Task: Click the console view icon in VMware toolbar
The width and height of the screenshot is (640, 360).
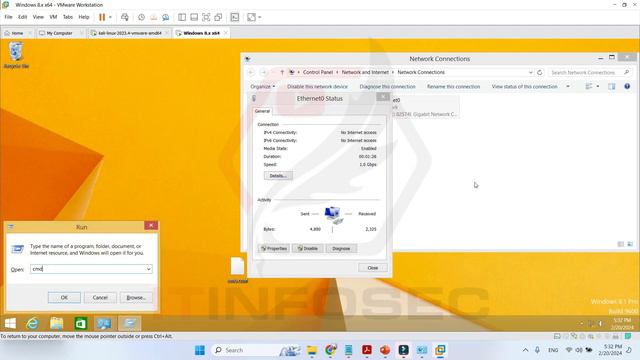Action: point(235,17)
